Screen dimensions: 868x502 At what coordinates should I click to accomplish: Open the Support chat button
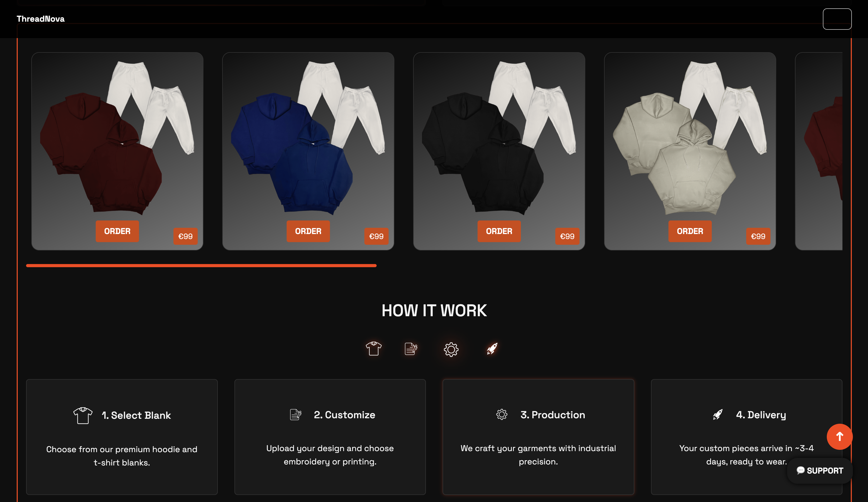pos(820,471)
